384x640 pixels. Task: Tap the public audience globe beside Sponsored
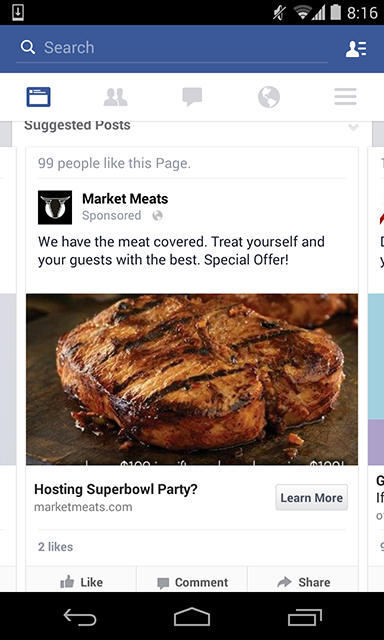point(157,216)
